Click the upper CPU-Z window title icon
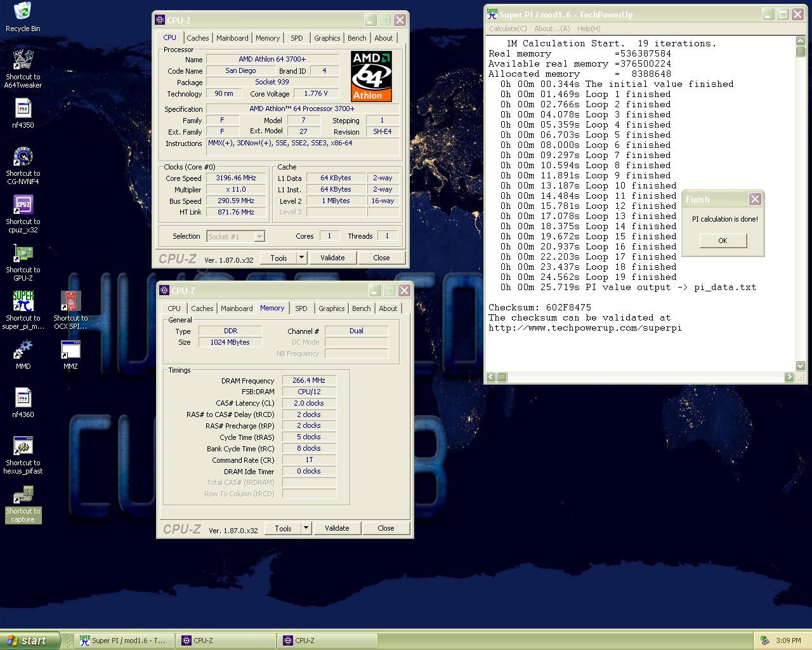 [x=160, y=20]
